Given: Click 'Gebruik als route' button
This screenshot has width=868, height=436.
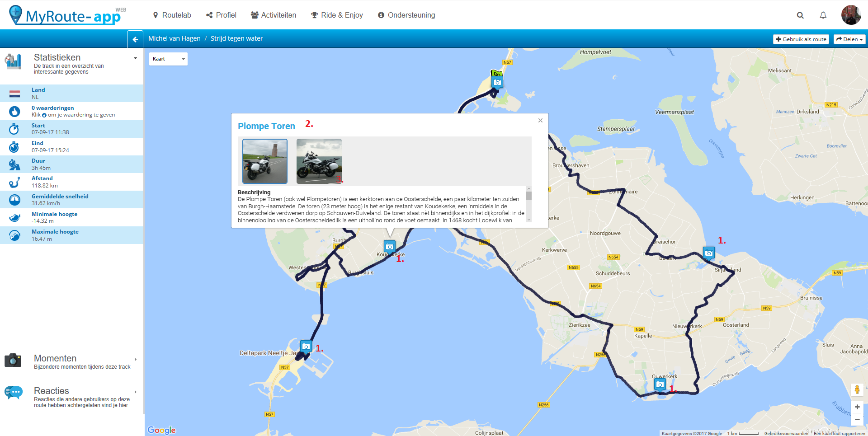Looking at the screenshot, I should click(801, 39).
